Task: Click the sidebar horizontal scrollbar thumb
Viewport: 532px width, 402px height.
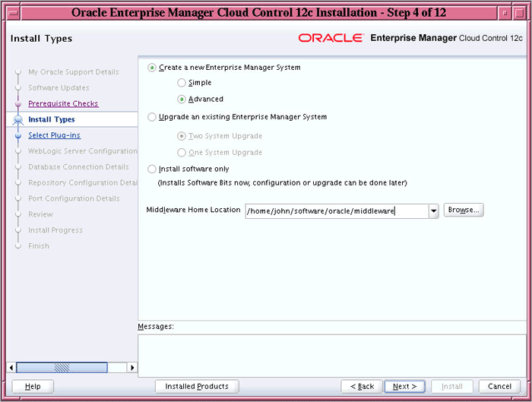Action: pos(62,367)
